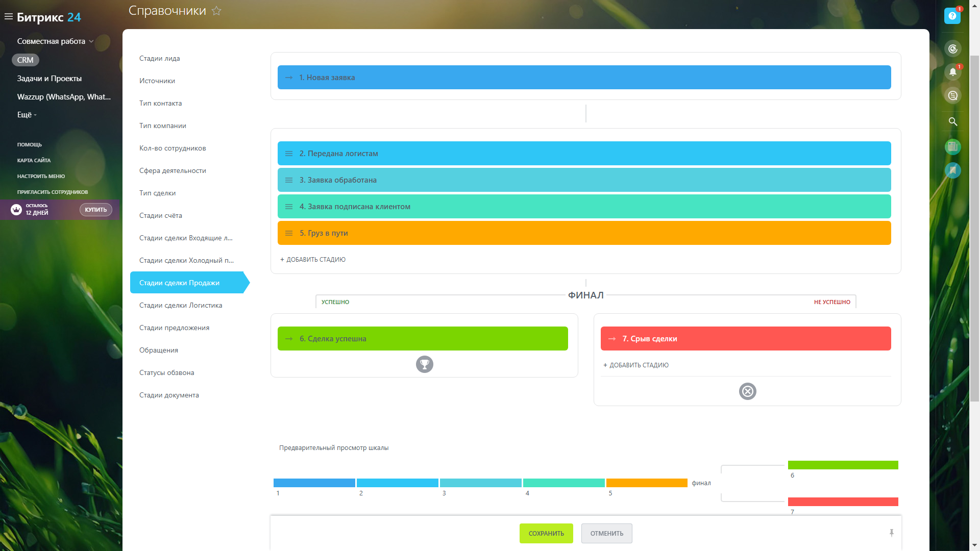Click the trophy icon under Сделка успешна
Screen dimensions: 980x551
(424, 364)
